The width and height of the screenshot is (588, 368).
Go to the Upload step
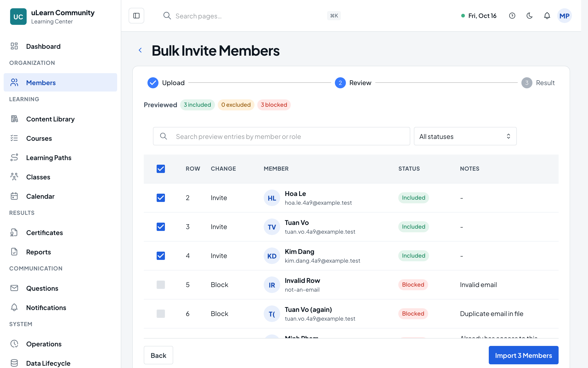coord(166,83)
